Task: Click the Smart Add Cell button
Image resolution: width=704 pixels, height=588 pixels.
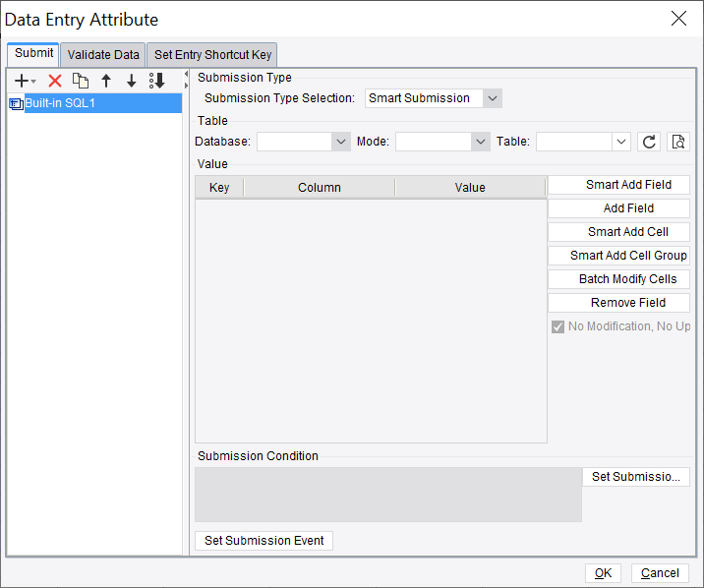Action: point(618,232)
